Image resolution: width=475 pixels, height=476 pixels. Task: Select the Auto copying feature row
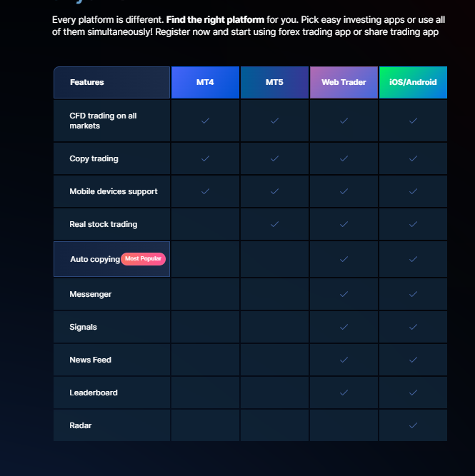(x=94, y=259)
